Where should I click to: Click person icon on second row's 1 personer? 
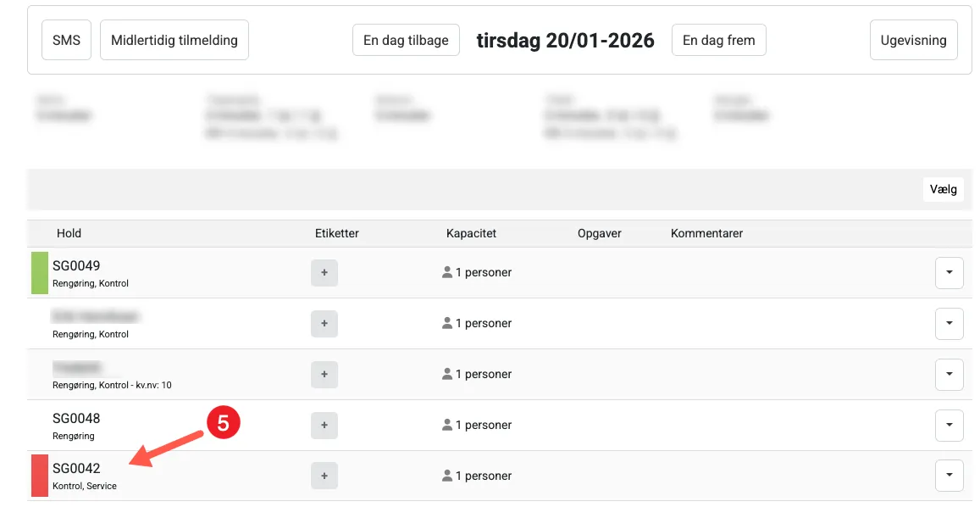446,323
